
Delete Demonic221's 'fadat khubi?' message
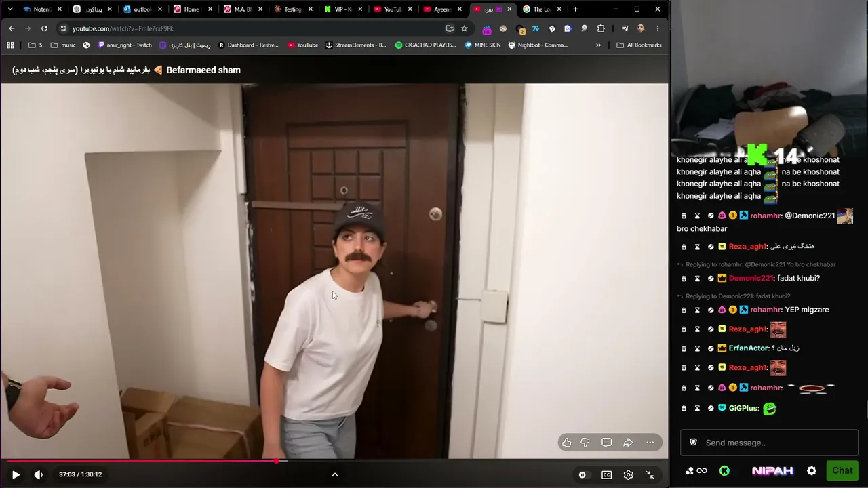coord(684,279)
